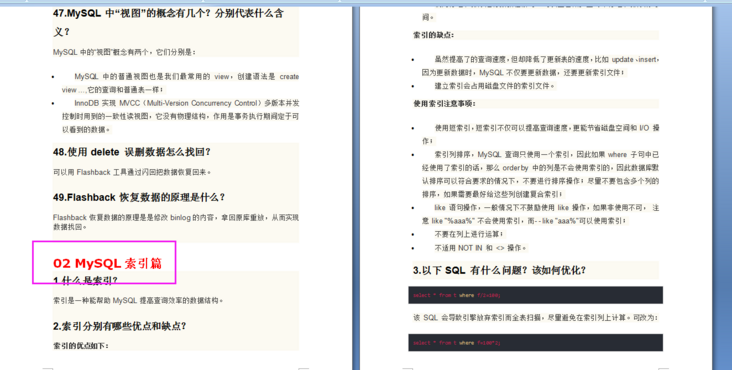Click heading "49.Flashback 恢复数据的原理是什么?"
Screen dimensions: 732x370
point(139,197)
